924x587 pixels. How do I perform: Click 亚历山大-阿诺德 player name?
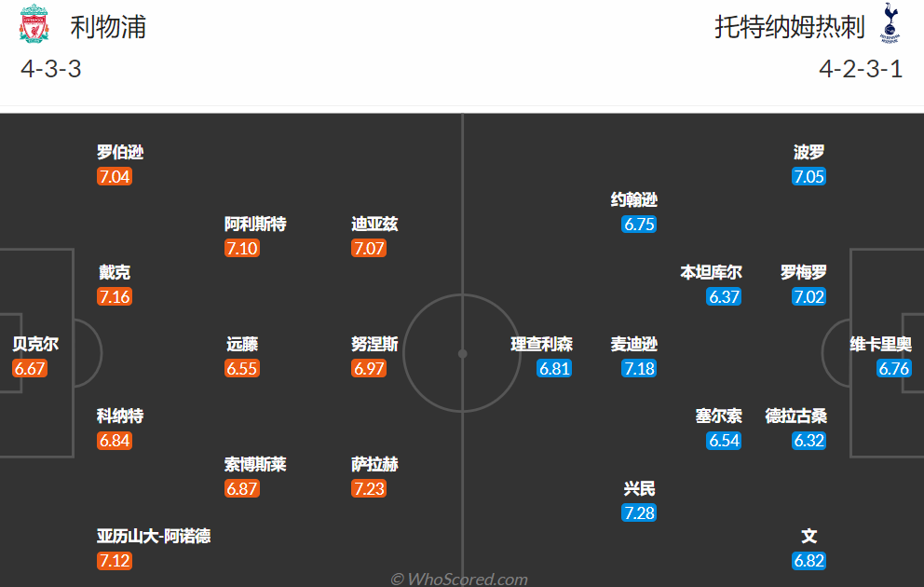pyautogui.click(x=154, y=536)
